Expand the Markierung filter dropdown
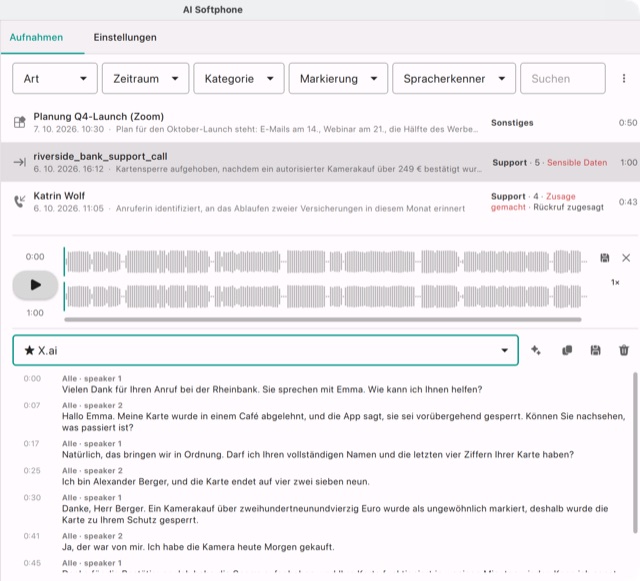Screen dimensions: 640x581 (338, 78)
